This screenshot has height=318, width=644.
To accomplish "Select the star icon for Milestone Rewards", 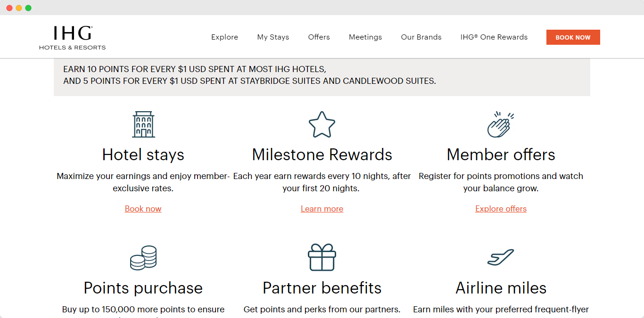I will tap(322, 124).
